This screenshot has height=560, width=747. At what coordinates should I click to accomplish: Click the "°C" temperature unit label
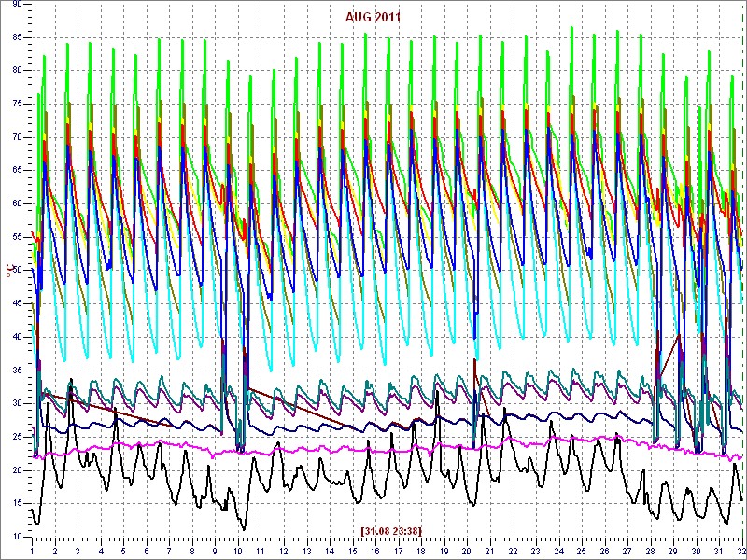coord(9,271)
